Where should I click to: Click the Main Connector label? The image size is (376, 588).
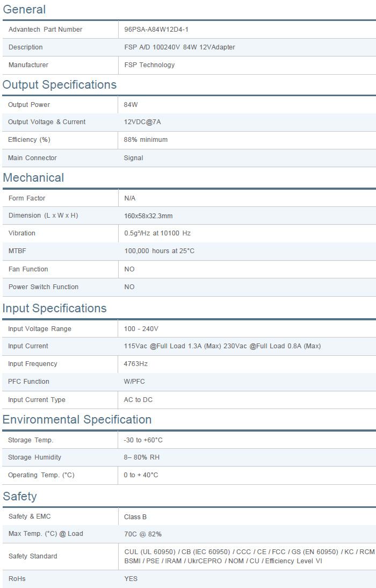pyautogui.click(x=32, y=158)
